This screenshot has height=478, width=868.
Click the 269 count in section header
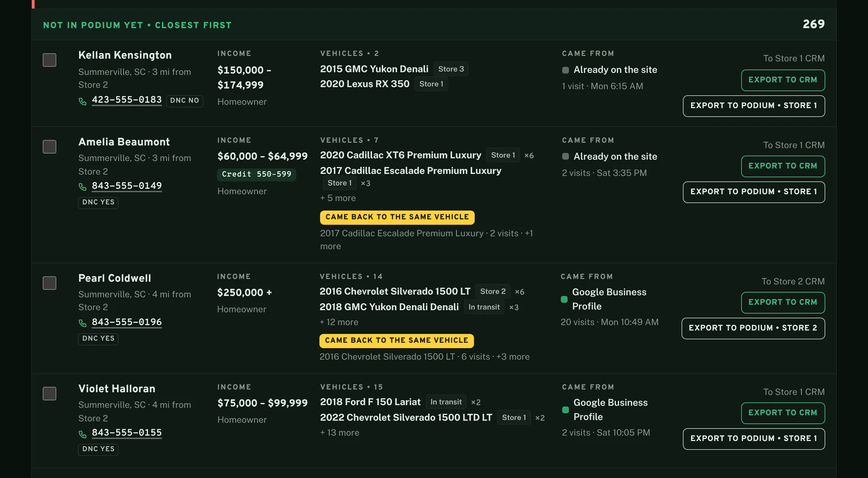pyautogui.click(x=814, y=24)
